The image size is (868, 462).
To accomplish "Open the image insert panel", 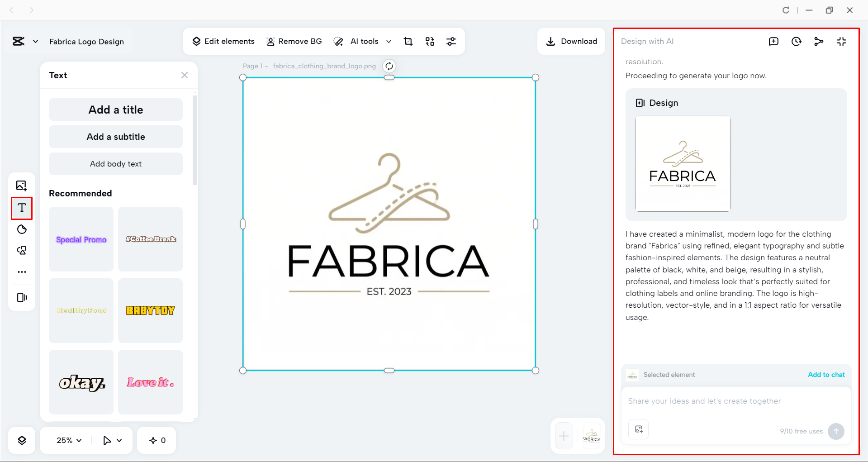I will tap(21, 186).
